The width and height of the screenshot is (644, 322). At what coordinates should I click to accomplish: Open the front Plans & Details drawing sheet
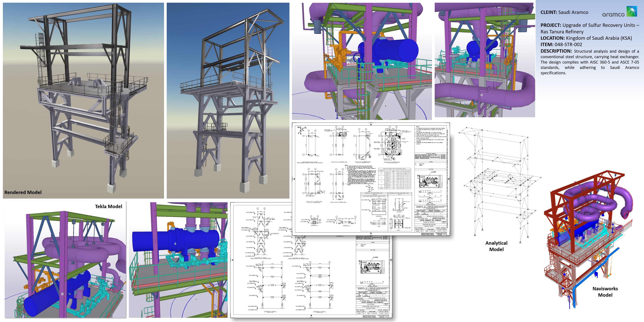(371, 179)
